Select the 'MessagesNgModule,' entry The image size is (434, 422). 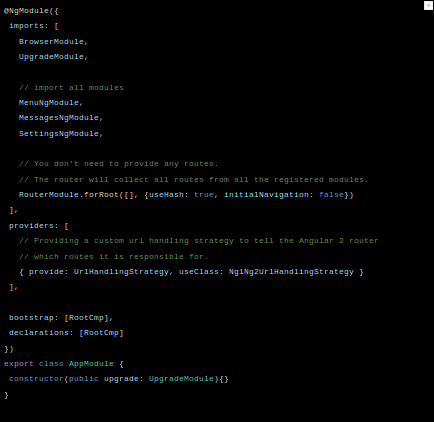tap(61, 118)
